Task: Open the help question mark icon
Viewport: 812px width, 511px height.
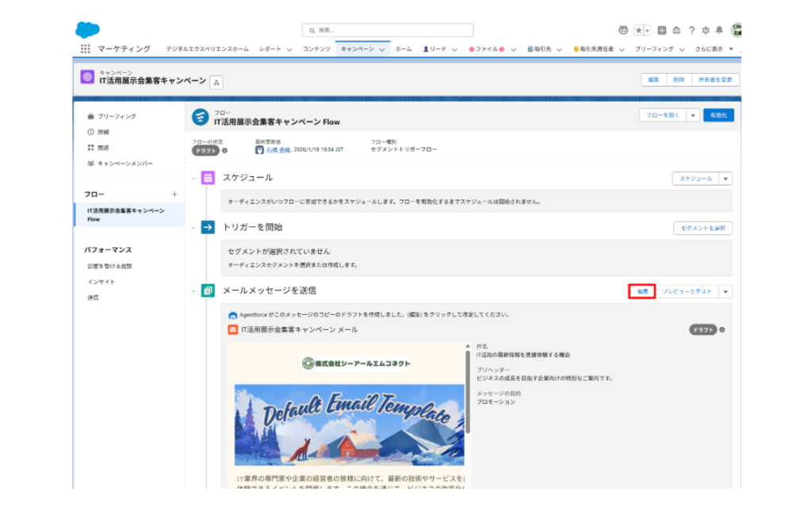Action: 691,30
